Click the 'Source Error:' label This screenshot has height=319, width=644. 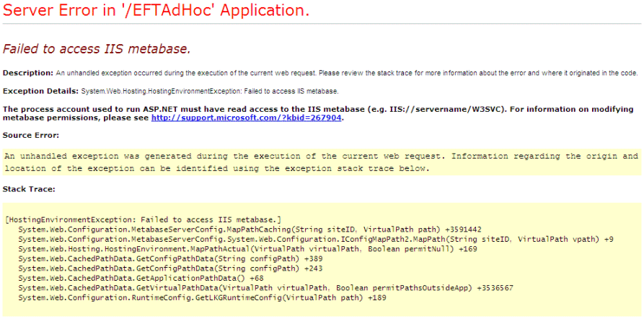tap(31, 135)
